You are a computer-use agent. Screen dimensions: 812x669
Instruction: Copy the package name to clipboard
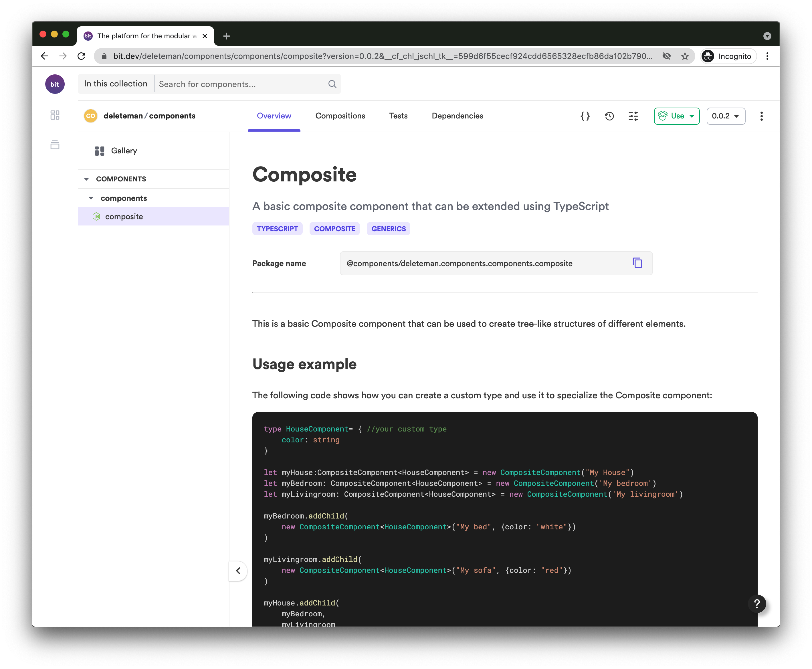click(x=638, y=263)
